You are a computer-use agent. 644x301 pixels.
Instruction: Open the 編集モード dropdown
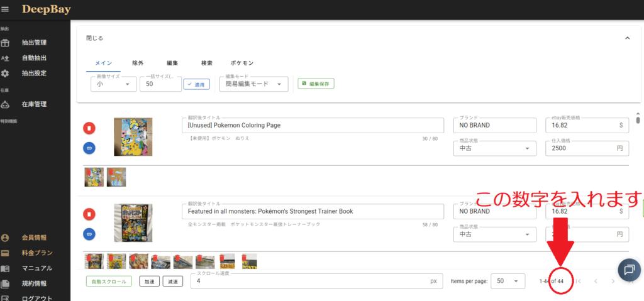coord(253,84)
